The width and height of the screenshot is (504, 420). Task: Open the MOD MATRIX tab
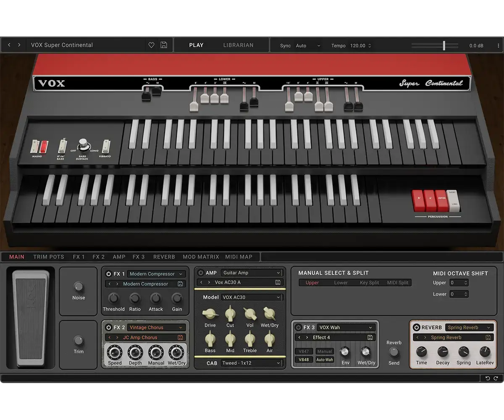201,257
